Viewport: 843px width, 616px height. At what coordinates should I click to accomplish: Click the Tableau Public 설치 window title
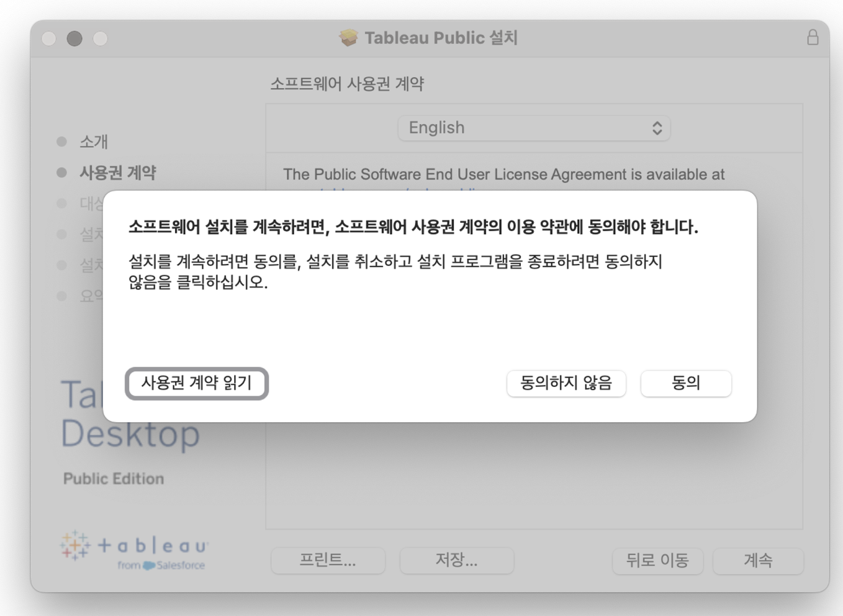click(x=441, y=38)
